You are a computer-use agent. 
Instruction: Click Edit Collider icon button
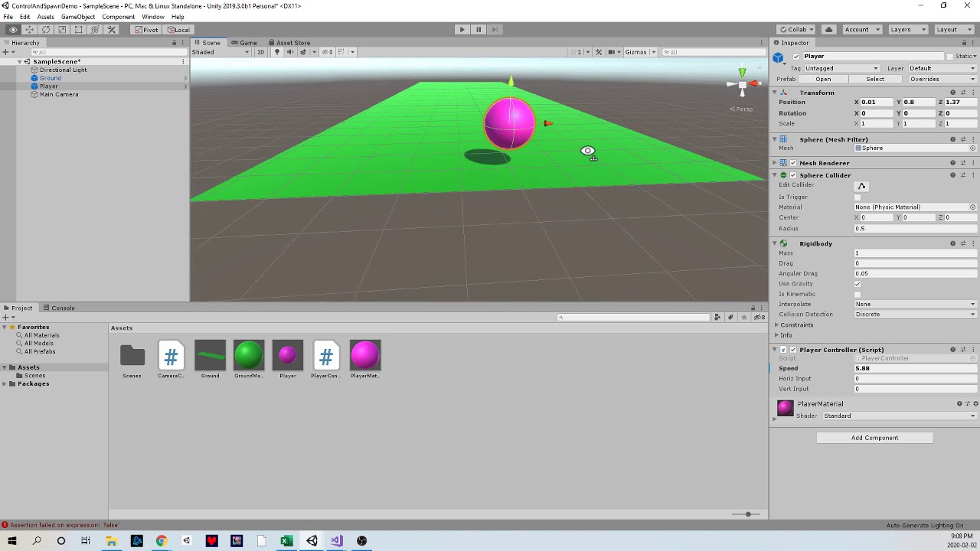coord(861,186)
